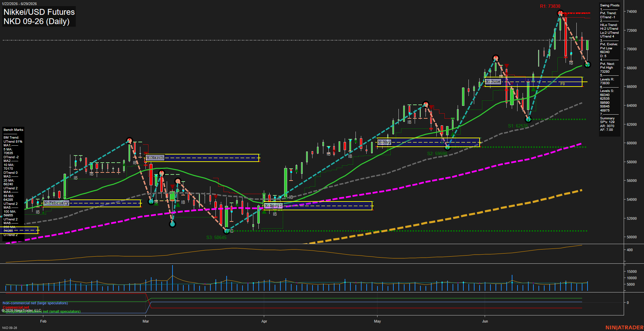Select the 50000 price axis label
The height and width of the screenshot is (331, 644).
point(632,237)
